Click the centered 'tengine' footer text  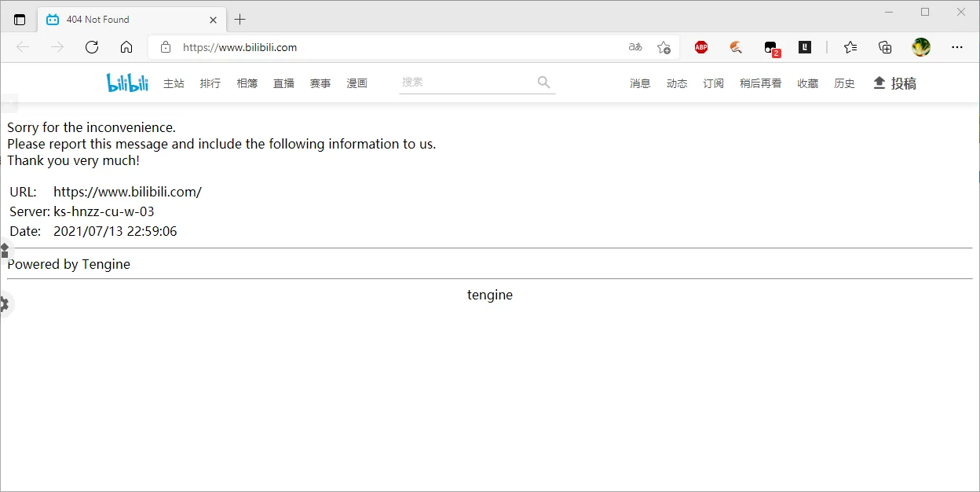pyautogui.click(x=490, y=295)
